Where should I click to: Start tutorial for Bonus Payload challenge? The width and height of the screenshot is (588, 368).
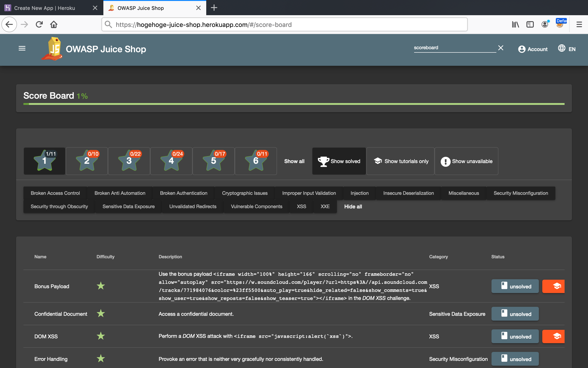(553, 286)
